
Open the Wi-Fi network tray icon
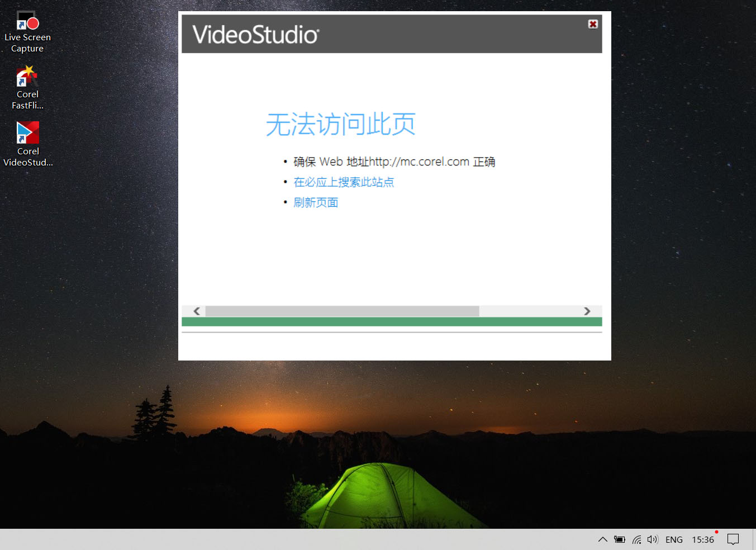[x=636, y=539]
